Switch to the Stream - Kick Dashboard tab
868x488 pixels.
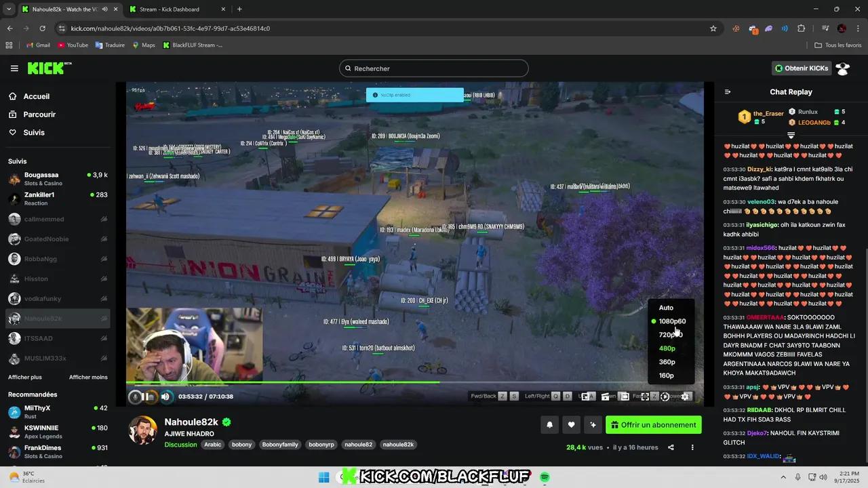[176, 9]
